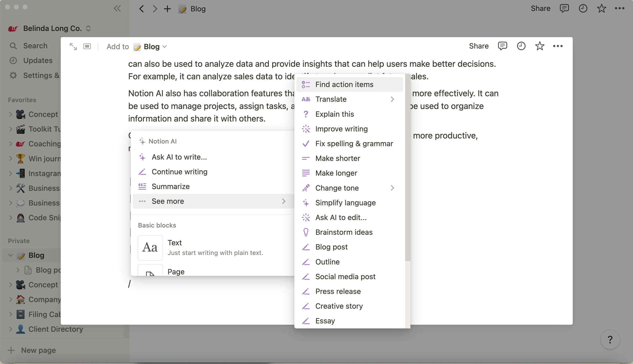This screenshot has height=364, width=633.
Task: Expand the Client Directory tree item
Action: [x=11, y=329]
